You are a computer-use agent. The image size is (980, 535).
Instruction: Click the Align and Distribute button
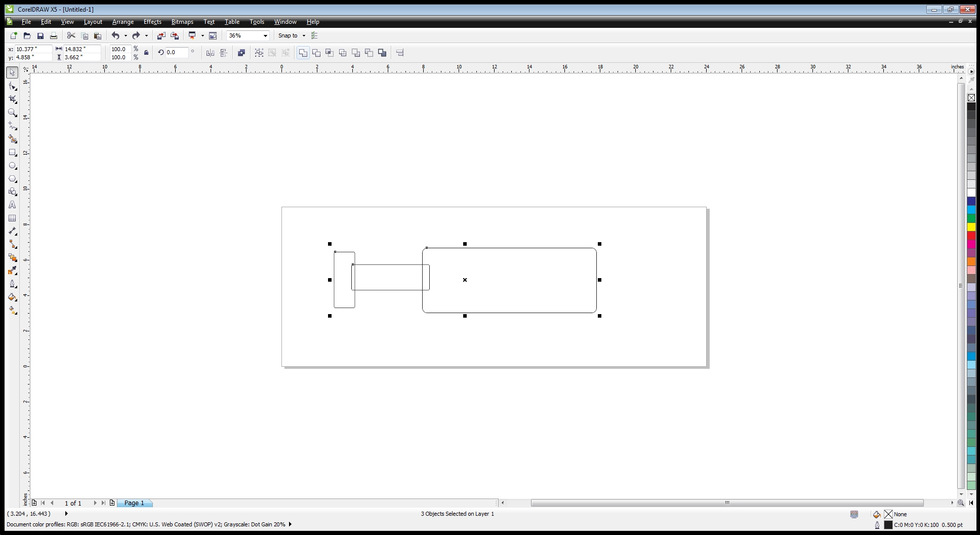[x=400, y=53]
